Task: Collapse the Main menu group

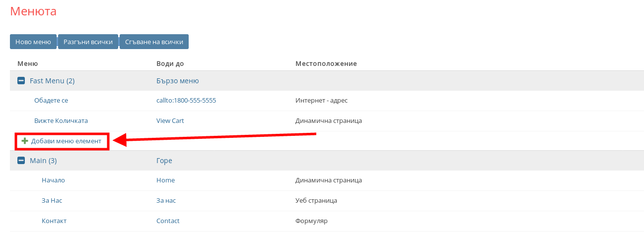Action: [x=21, y=161]
